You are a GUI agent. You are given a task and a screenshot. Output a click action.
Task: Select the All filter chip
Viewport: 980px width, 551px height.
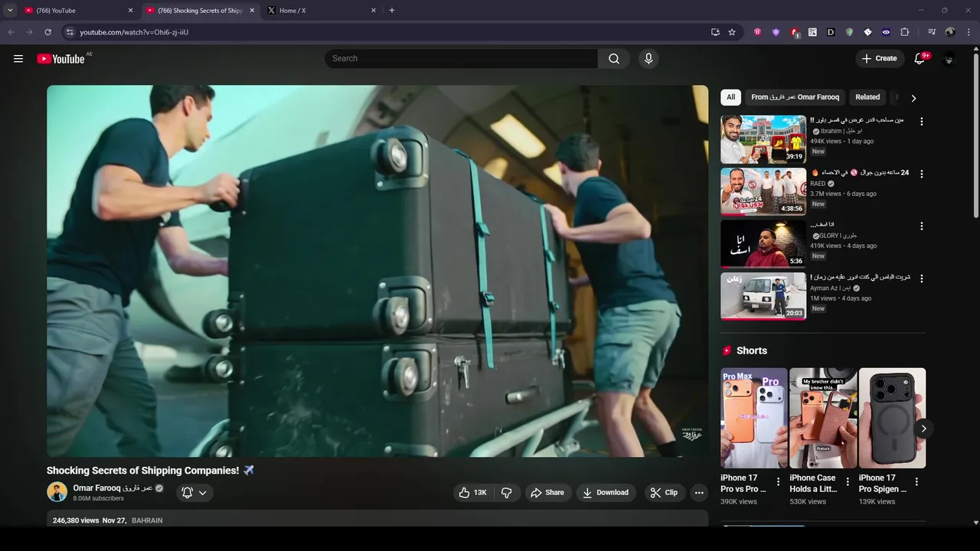click(x=731, y=97)
